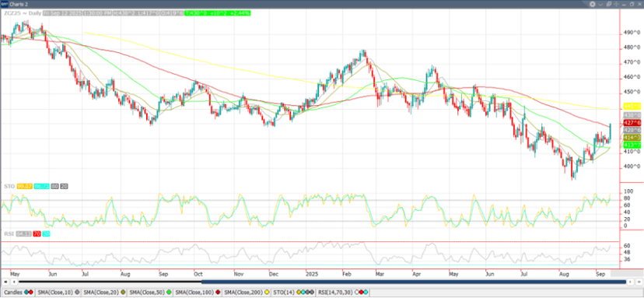Click the orange 99.07 STO value
The width and height of the screenshot is (644, 298).
pos(24,186)
